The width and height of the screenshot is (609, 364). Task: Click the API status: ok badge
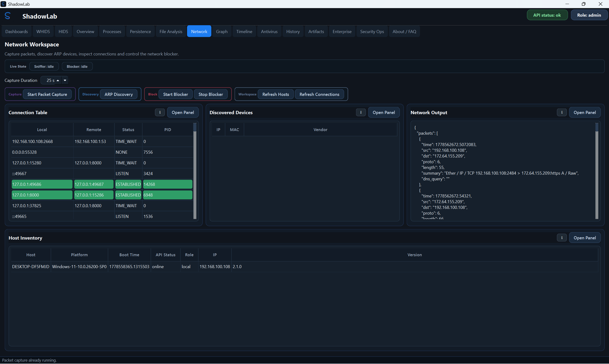[547, 15]
